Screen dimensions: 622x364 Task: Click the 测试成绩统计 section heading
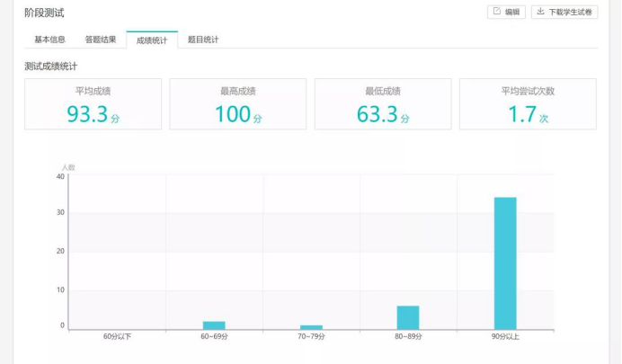point(50,67)
